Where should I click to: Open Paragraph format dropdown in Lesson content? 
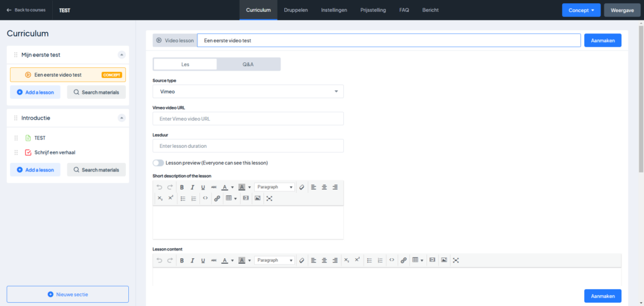274,260
